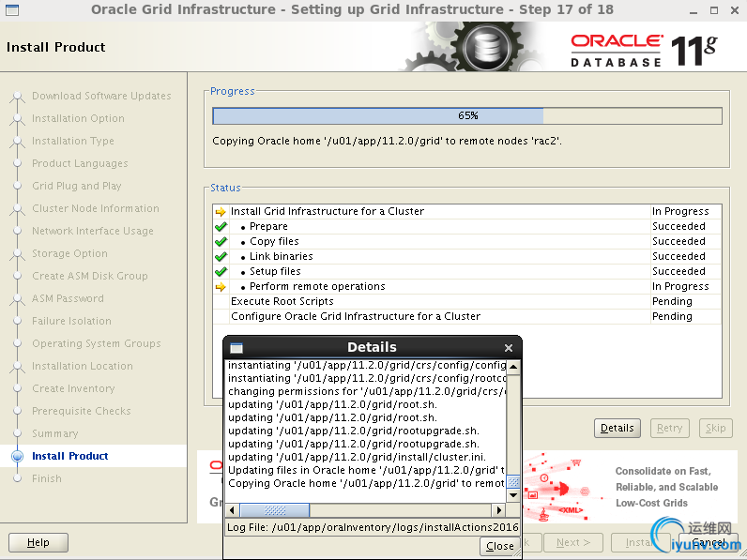
Task: Select Installation Option step
Action: click(x=78, y=118)
